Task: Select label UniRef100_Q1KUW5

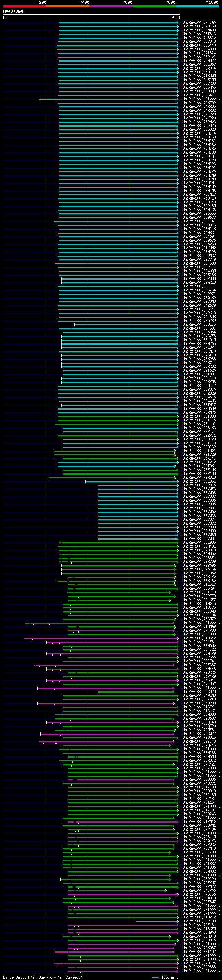Action: click(x=199, y=76)
